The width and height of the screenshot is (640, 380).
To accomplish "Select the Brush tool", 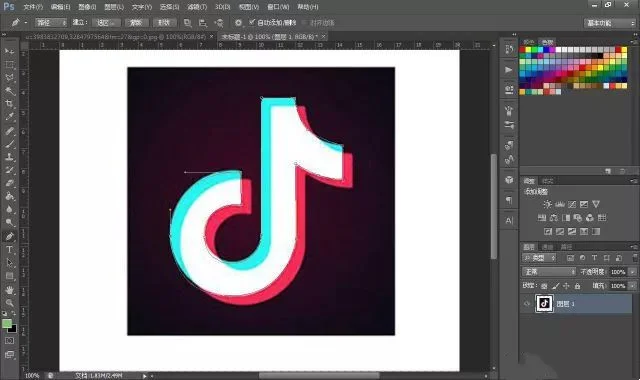I will click(x=9, y=144).
